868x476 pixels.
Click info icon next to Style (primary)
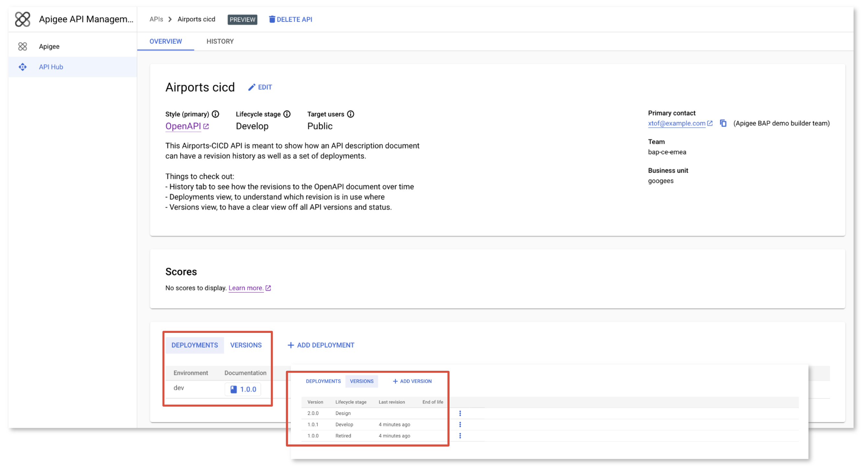click(x=215, y=114)
